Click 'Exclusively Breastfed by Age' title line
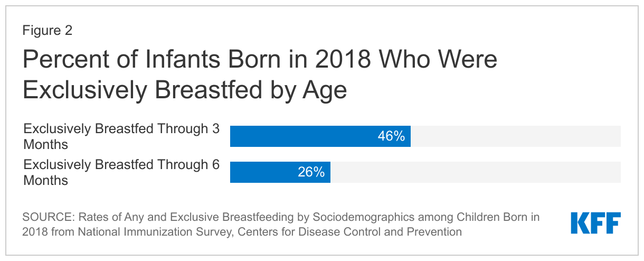 pyautogui.click(x=184, y=90)
